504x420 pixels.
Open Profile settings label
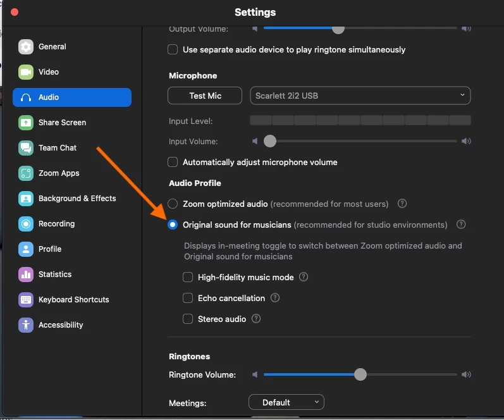[x=50, y=249]
